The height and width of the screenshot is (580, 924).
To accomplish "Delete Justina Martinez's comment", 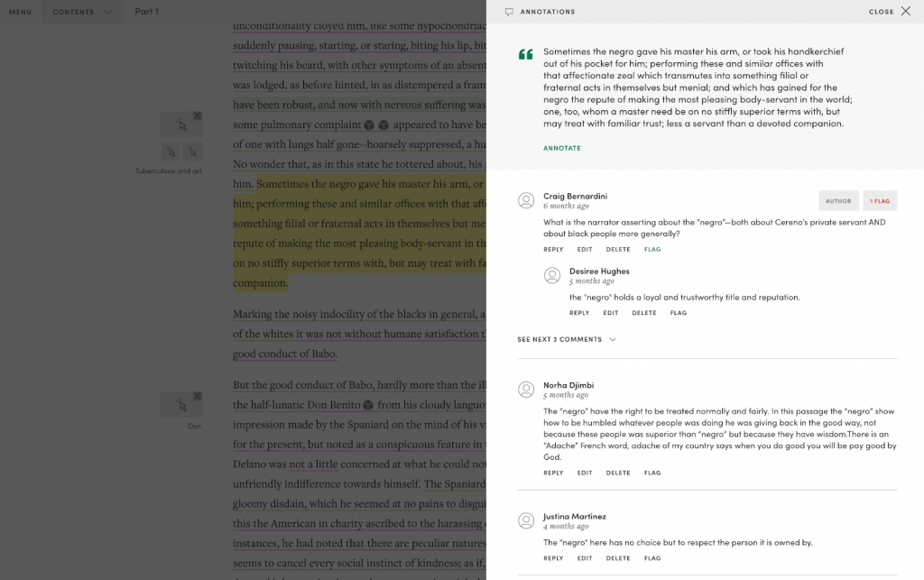I will click(x=618, y=558).
